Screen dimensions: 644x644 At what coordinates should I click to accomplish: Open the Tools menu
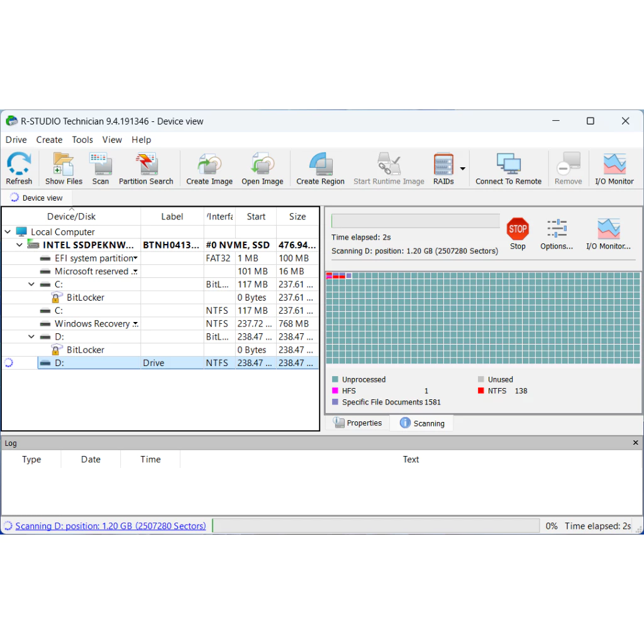(x=82, y=140)
